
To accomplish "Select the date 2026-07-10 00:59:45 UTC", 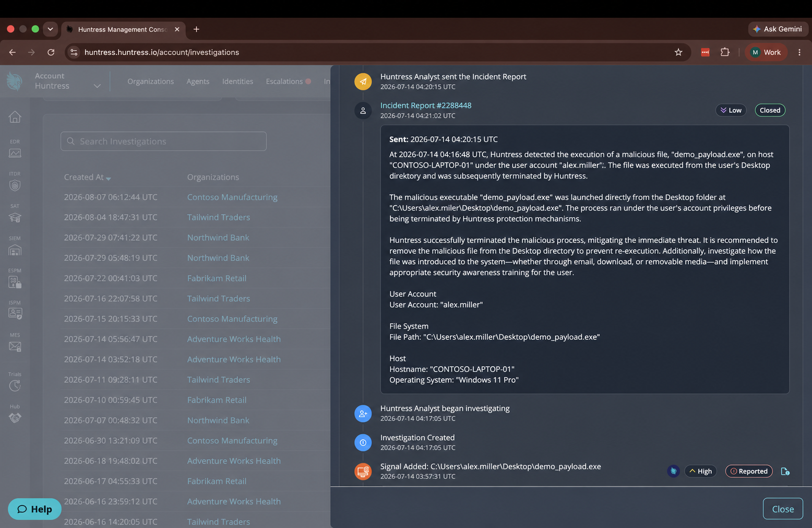I will 111,400.
